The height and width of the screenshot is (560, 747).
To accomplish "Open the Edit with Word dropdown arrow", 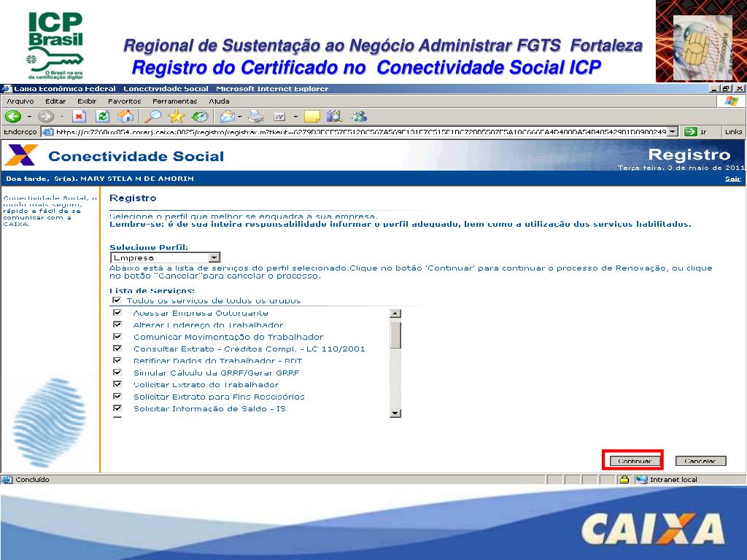I will (x=295, y=117).
